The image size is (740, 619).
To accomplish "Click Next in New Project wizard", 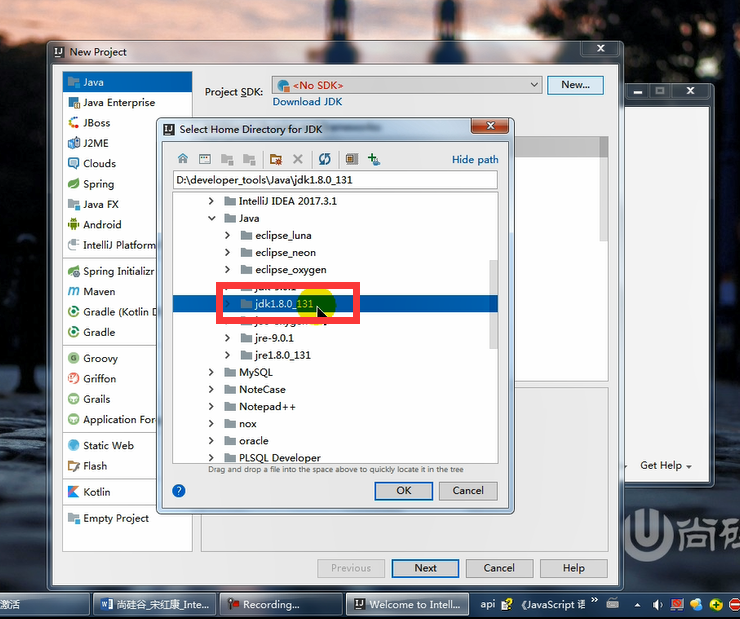I will [x=425, y=568].
